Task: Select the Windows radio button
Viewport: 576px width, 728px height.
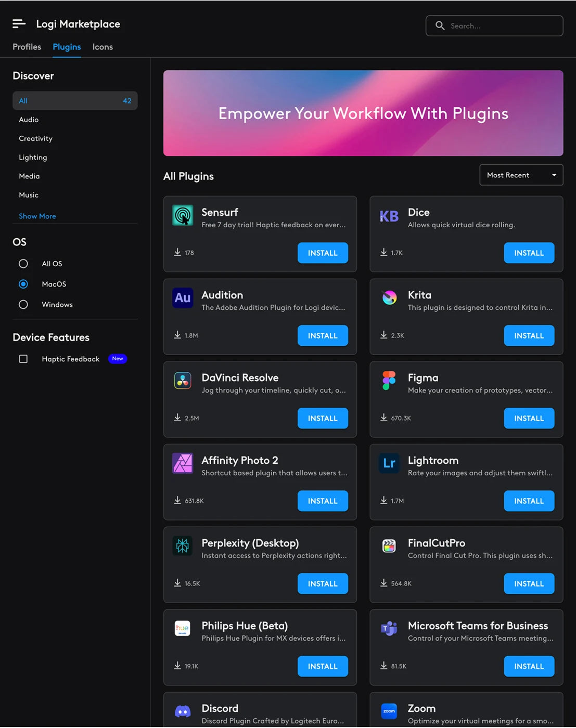Action: pos(23,304)
